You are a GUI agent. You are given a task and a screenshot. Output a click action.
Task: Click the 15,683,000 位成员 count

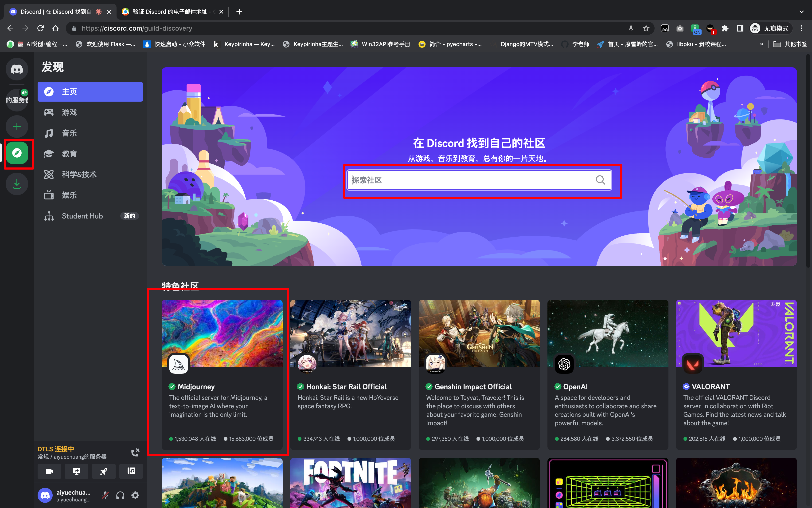pos(251,439)
